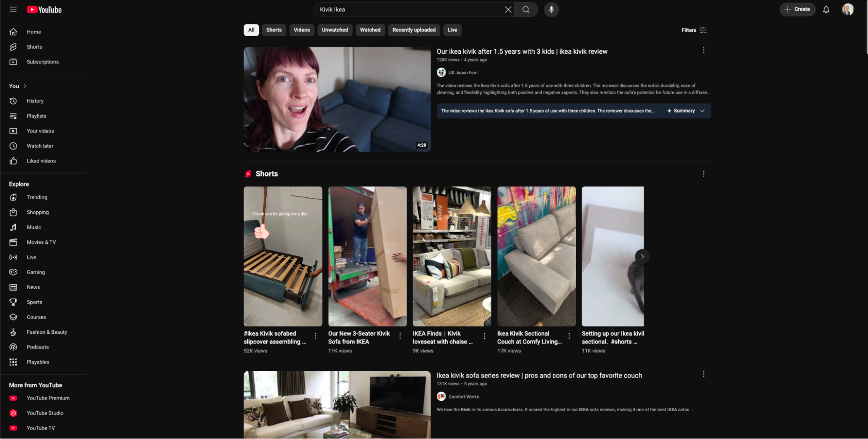Open the ikea kivik review video thumbnail

[337, 100]
